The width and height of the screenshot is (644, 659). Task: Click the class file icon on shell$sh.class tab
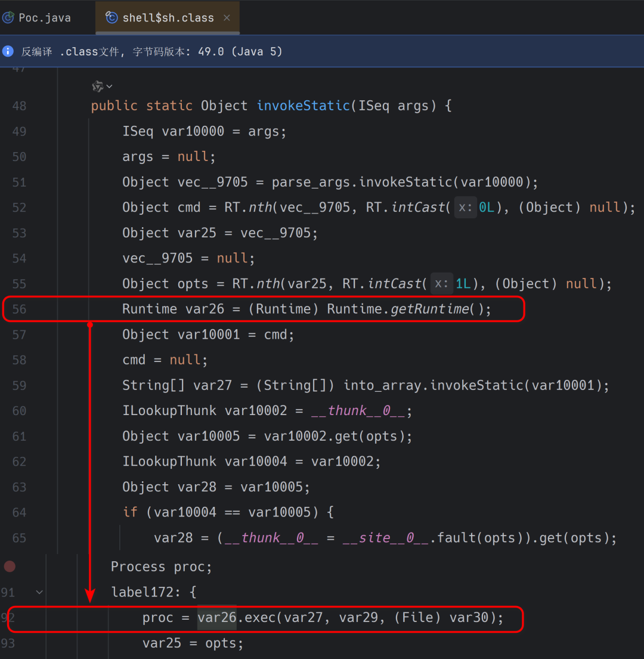tap(112, 18)
